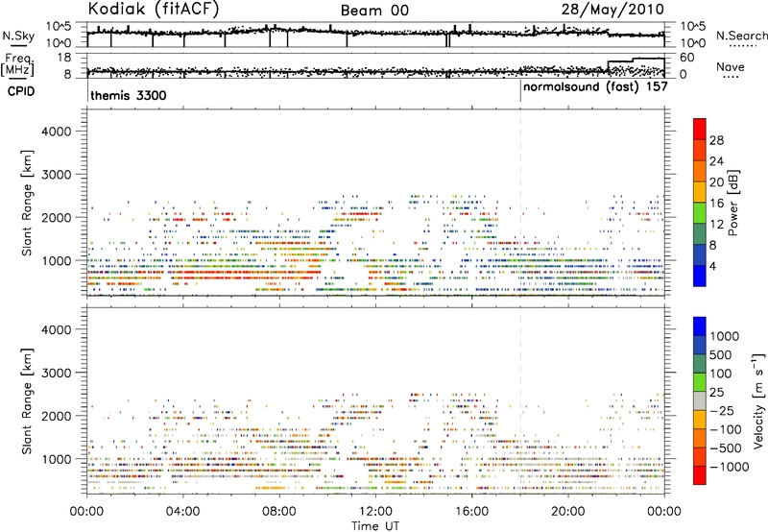Click the '-25' tick on Velocity scale

[x=721, y=410]
